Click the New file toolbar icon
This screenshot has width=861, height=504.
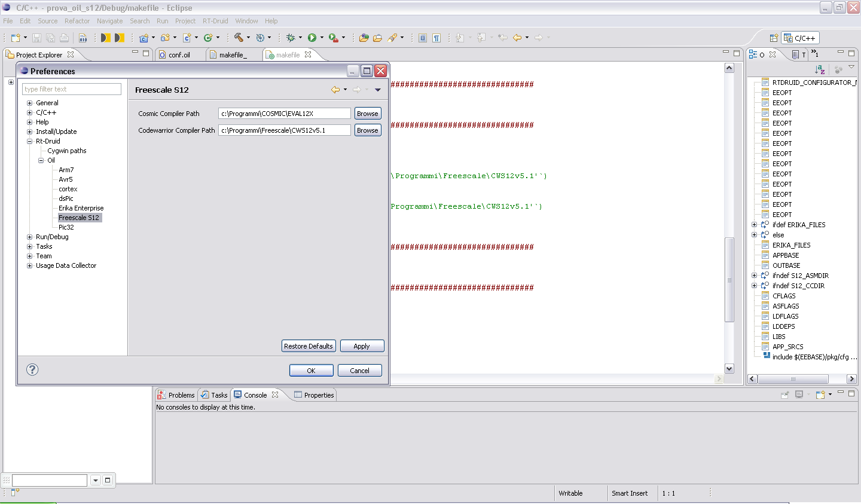(16, 38)
